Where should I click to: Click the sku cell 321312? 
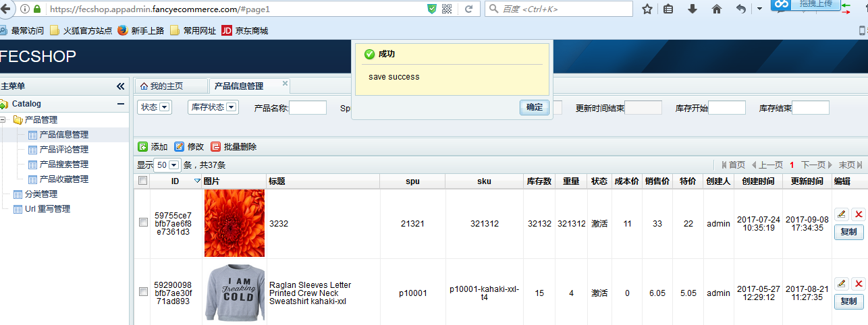click(x=485, y=224)
